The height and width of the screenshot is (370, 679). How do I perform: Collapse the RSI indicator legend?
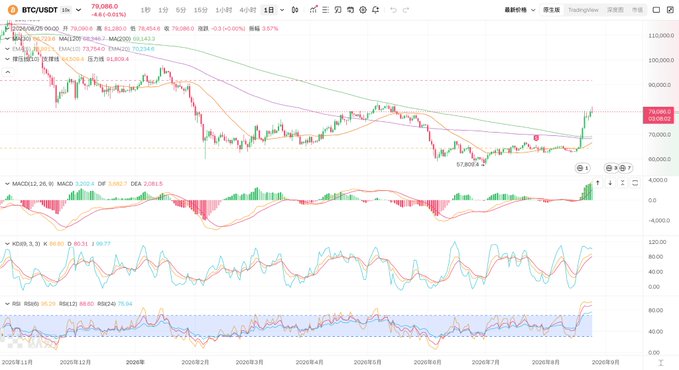click(x=7, y=304)
